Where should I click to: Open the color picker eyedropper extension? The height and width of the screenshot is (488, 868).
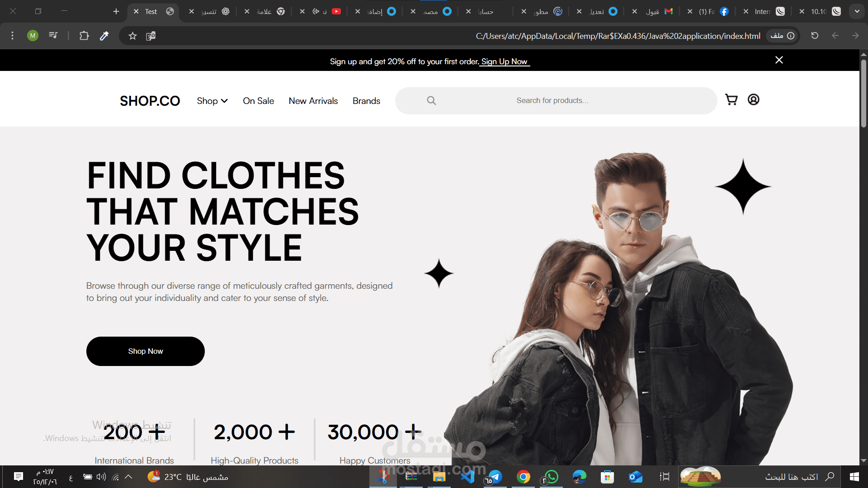104,36
